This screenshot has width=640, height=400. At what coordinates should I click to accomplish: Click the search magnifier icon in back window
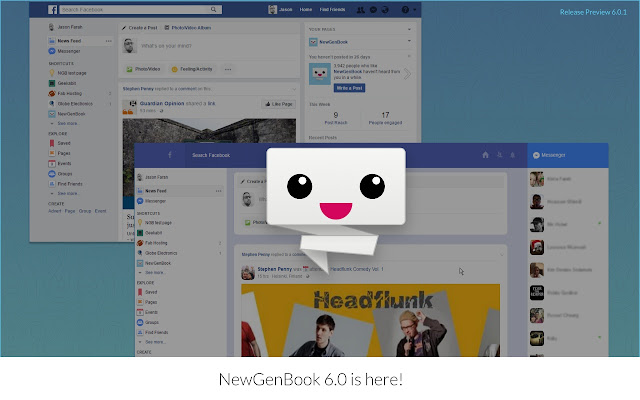coord(213,9)
